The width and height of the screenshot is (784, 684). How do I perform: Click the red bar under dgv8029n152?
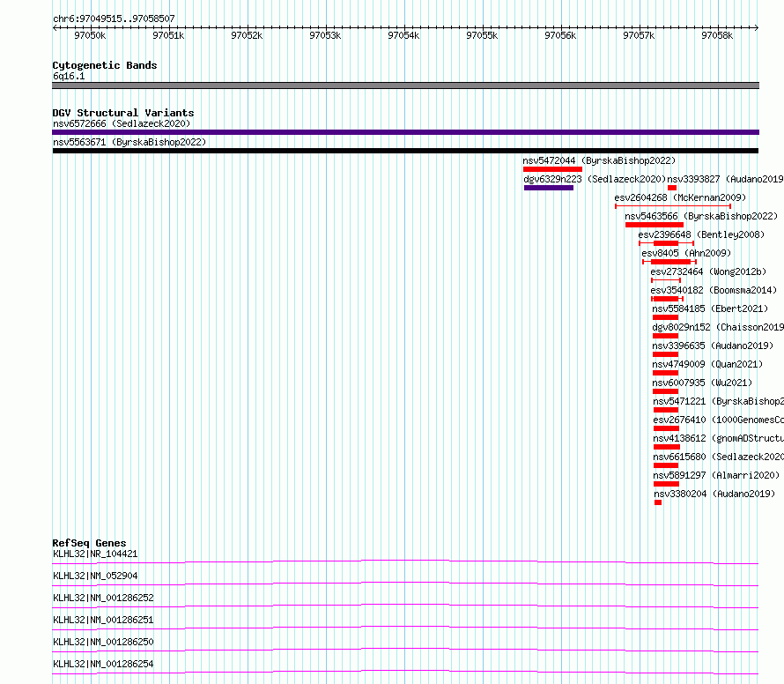pyautogui.click(x=665, y=336)
